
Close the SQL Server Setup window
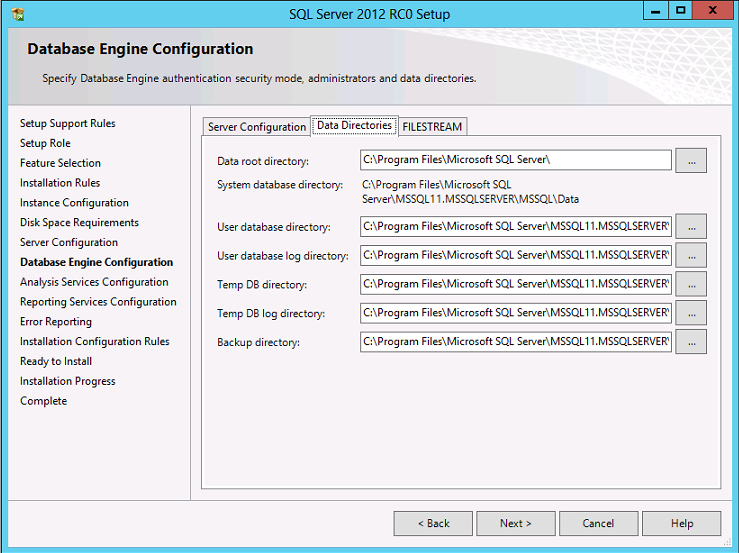(712, 11)
